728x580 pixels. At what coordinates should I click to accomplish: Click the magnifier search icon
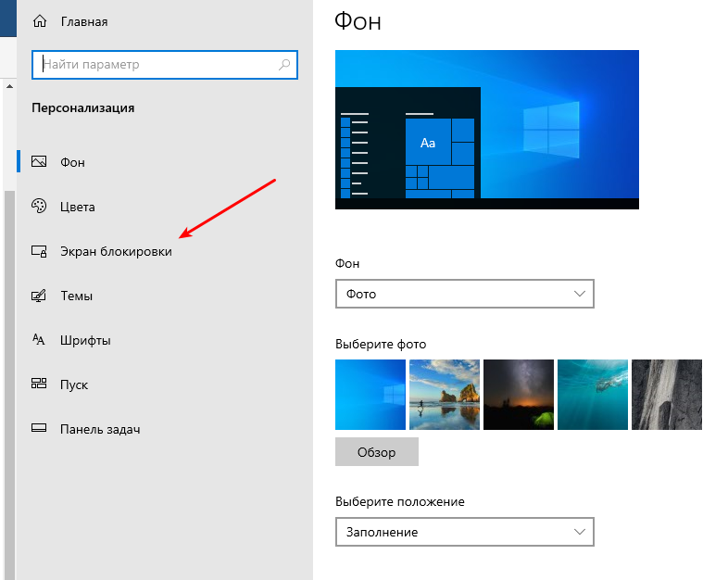pyautogui.click(x=284, y=65)
